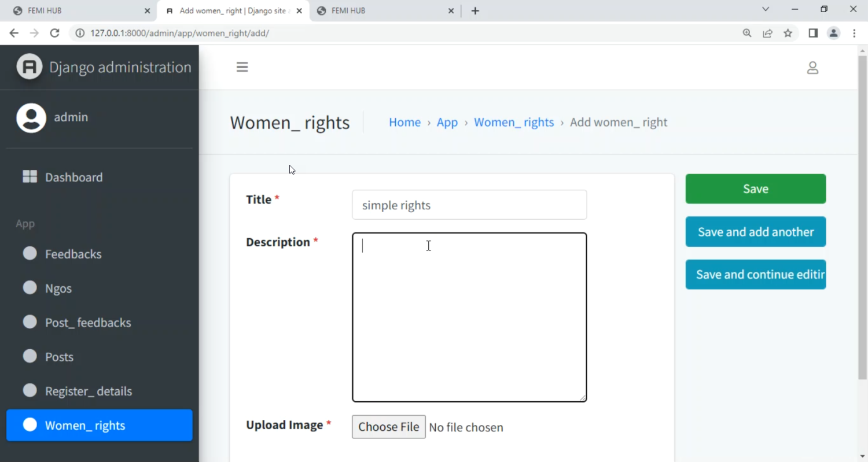Viewport: 868px width, 462px height.
Task: Open Dashboard in the sidebar
Action: pos(73,178)
